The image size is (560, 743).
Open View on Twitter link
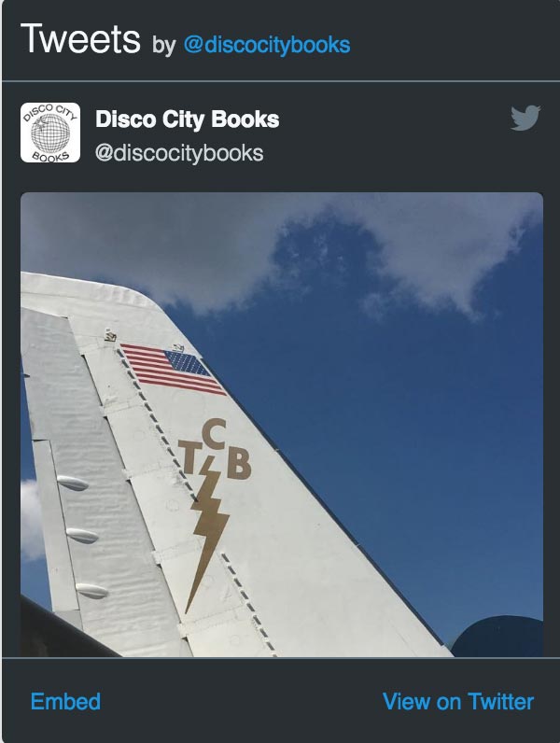(x=458, y=702)
